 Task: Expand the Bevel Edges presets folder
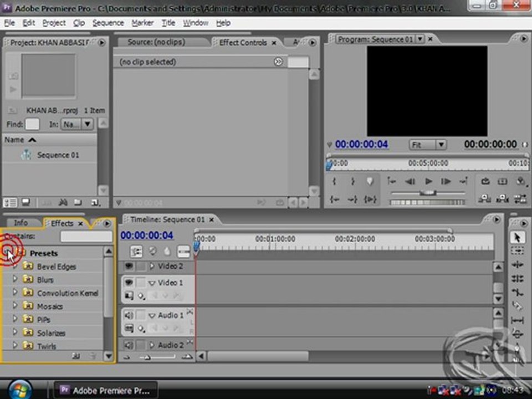14,267
